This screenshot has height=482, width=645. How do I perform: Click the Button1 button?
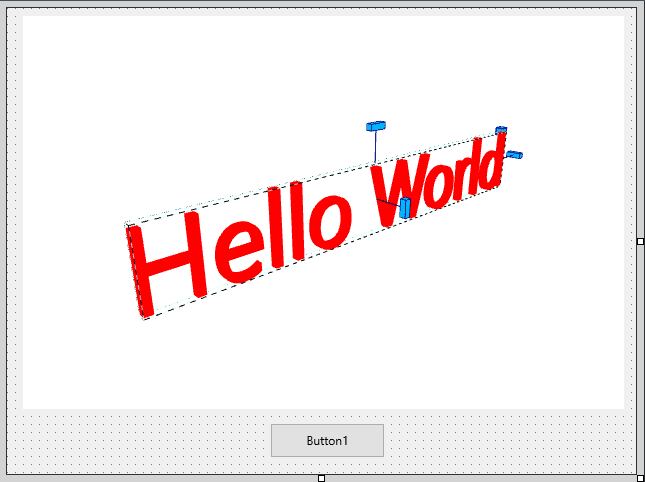(327, 440)
